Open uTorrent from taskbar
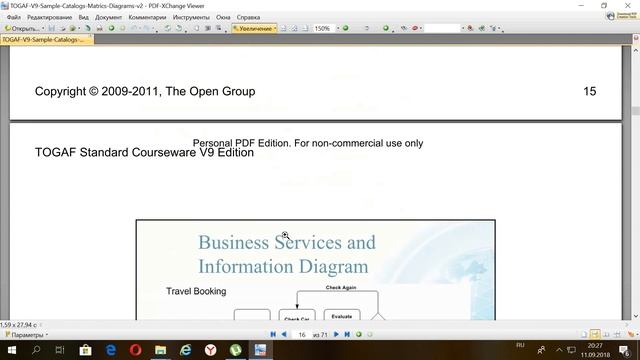The height and width of the screenshot is (360, 640). click(x=236, y=350)
